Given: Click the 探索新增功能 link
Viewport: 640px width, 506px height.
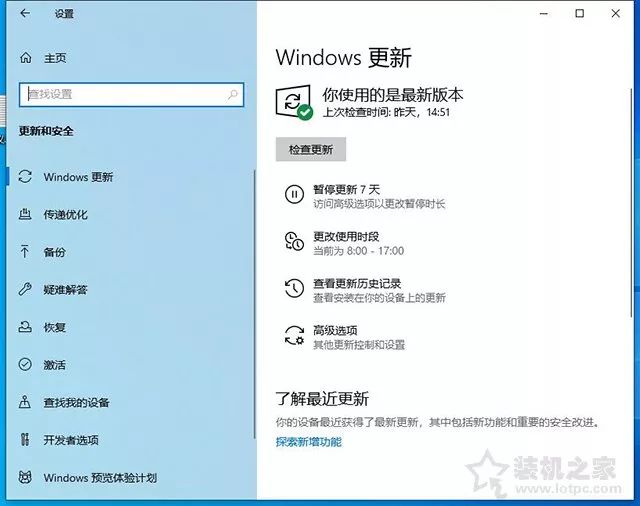Looking at the screenshot, I should (309, 442).
